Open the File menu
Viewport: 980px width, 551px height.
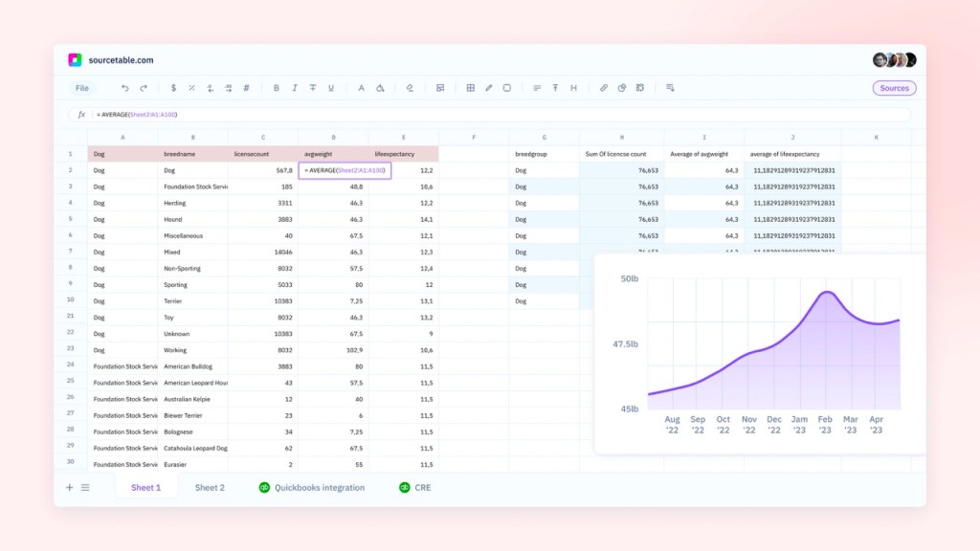(82, 88)
